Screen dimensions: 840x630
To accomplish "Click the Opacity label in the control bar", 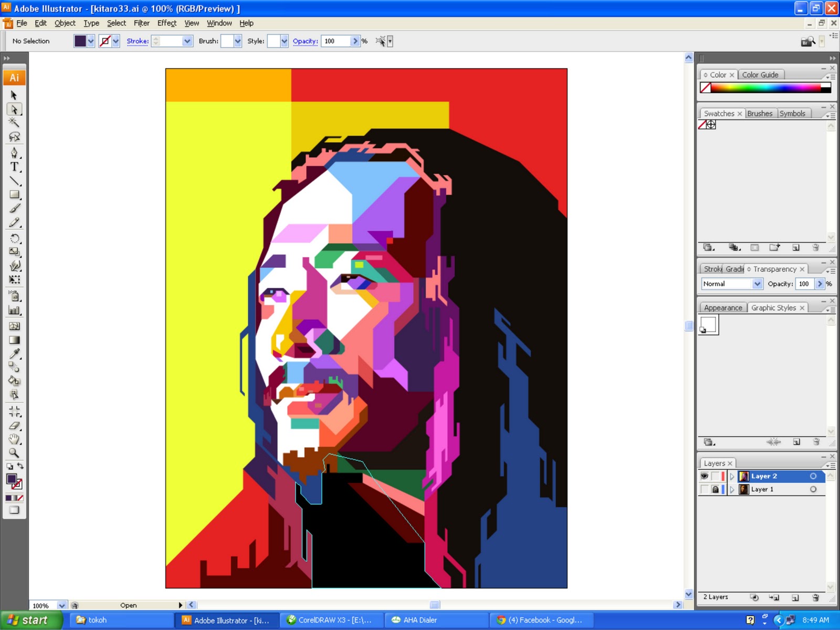I will pos(304,41).
